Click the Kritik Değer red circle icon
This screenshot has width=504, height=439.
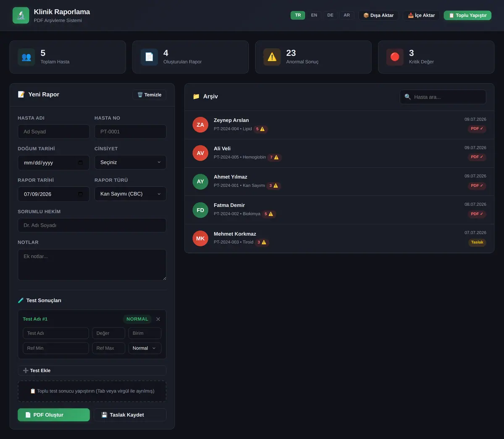pyautogui.click(x=395, y=57)
